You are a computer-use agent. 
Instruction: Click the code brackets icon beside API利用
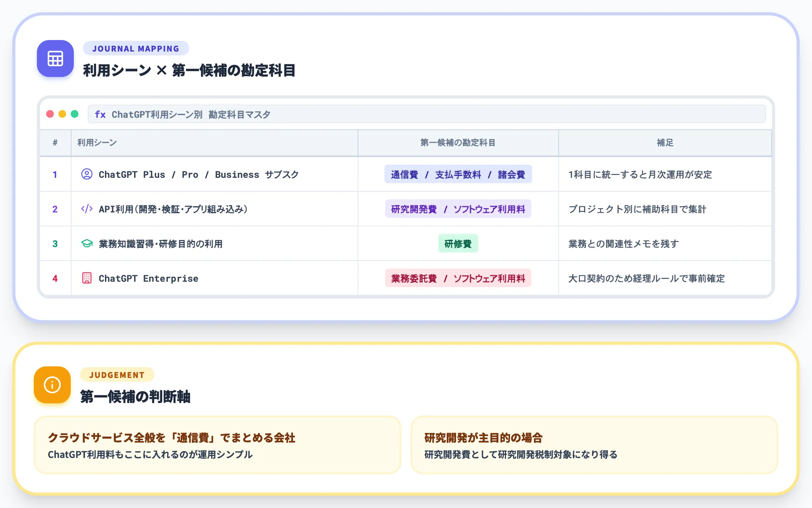87,209
